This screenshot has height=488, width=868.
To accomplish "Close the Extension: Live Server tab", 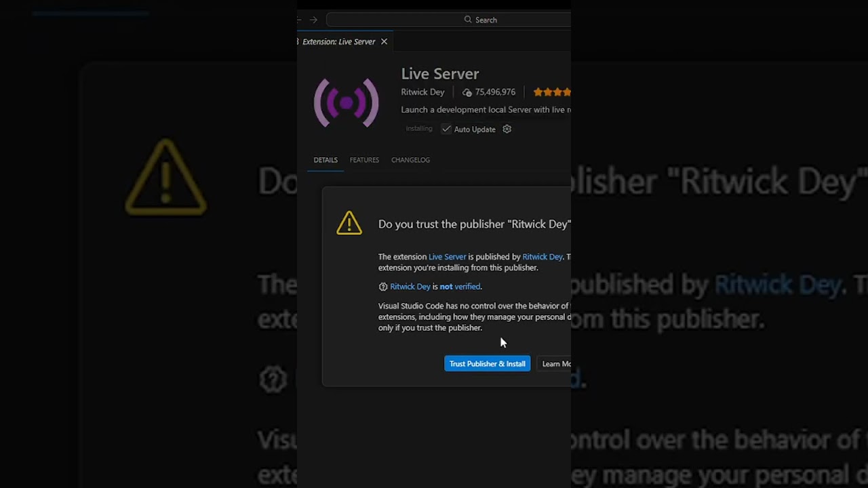I will tap(384, 41).
